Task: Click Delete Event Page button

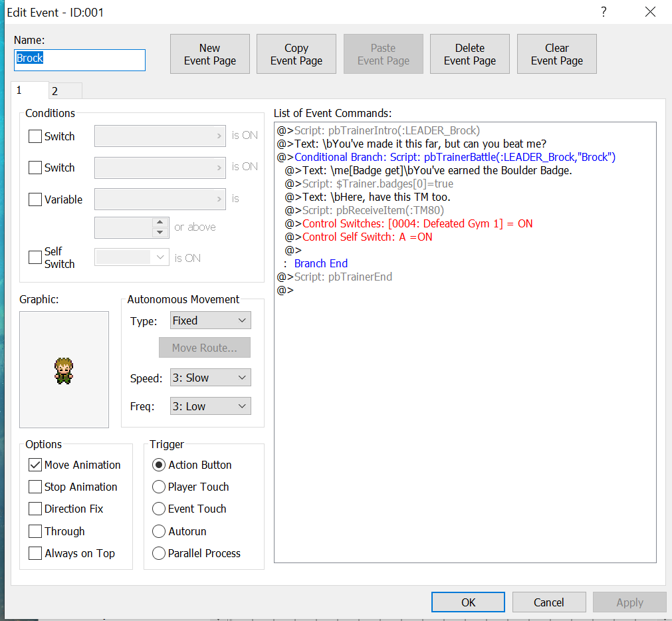Action: pyautogui.click(x=470, y=54)
